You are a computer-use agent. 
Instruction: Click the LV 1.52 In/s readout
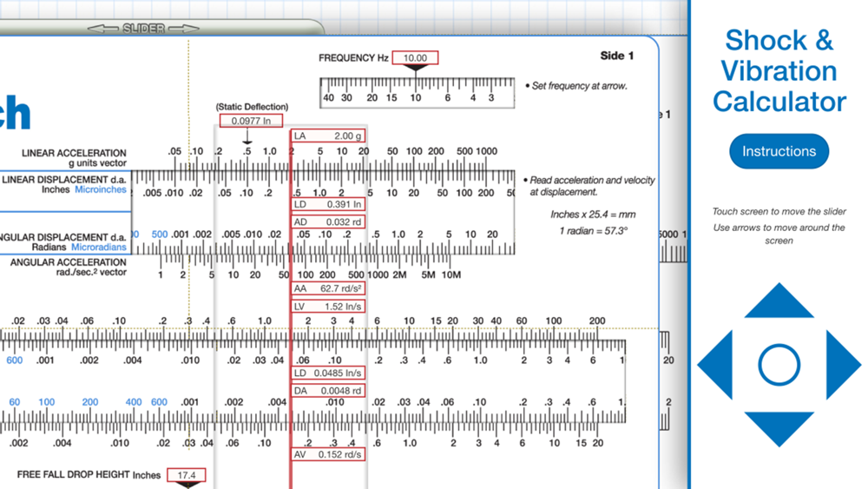pos(328,307)
